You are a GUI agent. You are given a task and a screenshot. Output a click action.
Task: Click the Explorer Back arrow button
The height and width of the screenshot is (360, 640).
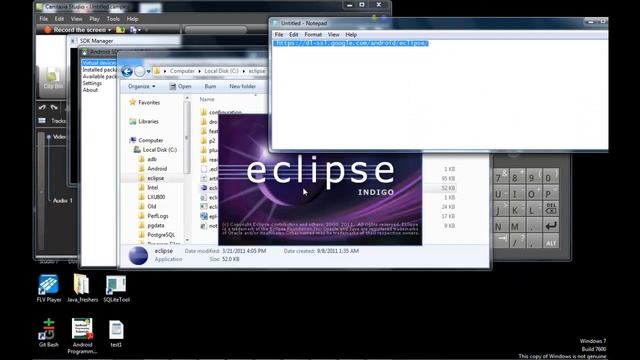point(127,71)
